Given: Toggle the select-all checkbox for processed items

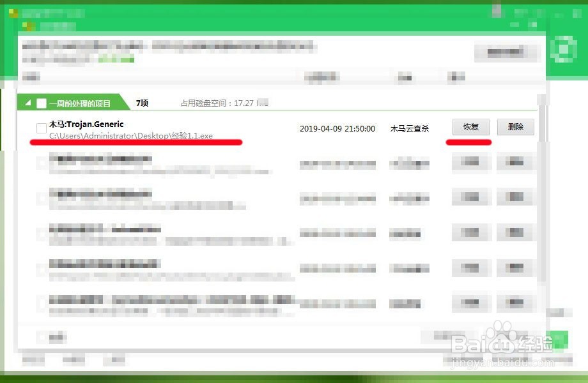Looking at the screenshot, I should 42,102.
